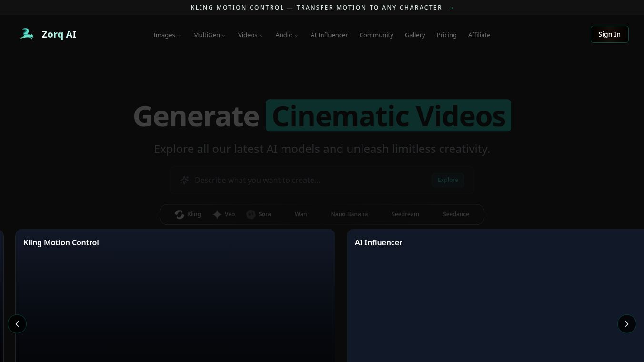Open the Gallery nav link
The width and height of the screenshot is (644, 362).
415,35
